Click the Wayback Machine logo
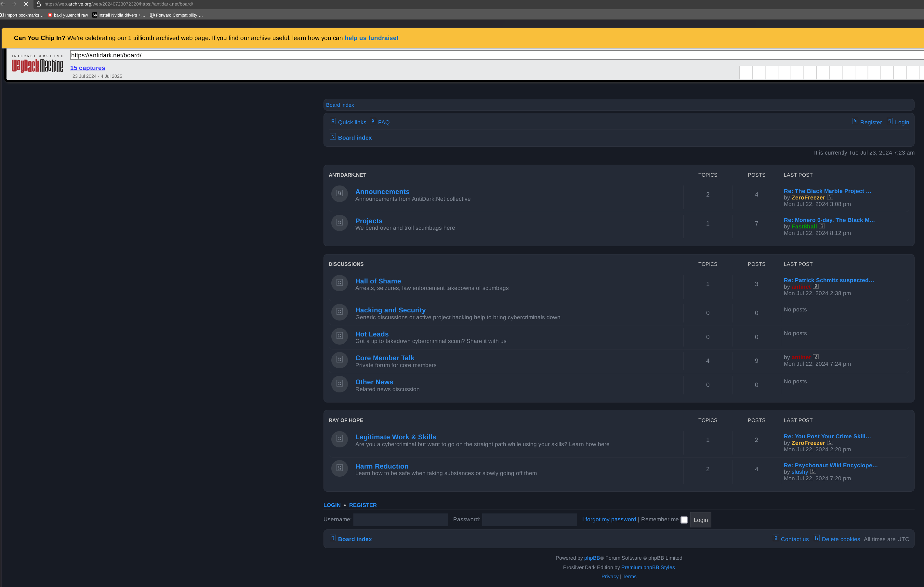The image size is (924, 587). pyautogui.click(x=37, y=64)
